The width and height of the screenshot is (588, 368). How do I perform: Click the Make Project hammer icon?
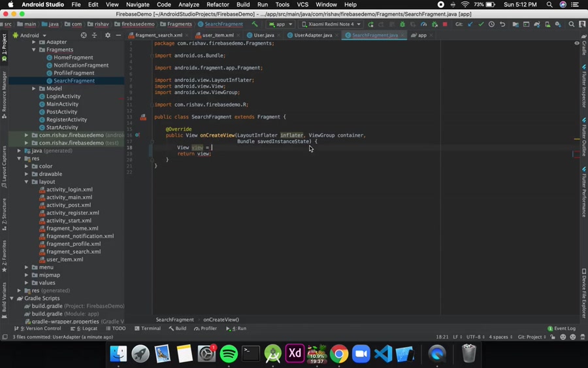[x=255, y=24]
